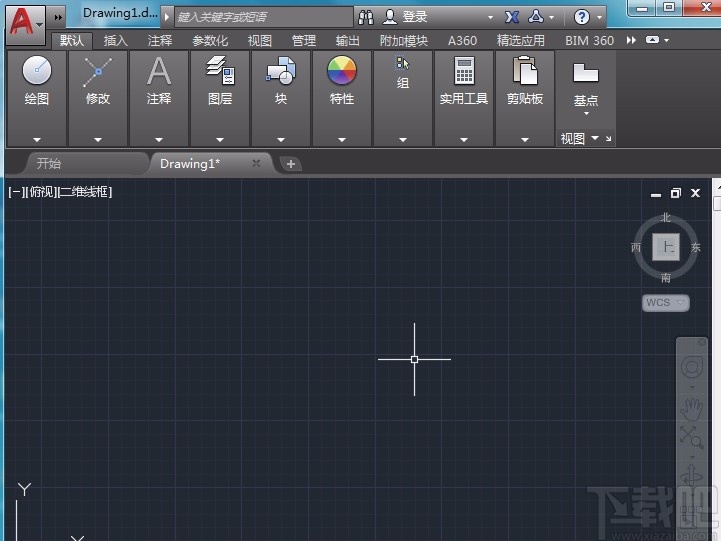The image size is (721, 541).
Task: Open the 图层 layers panel icon
Action: 220,70
